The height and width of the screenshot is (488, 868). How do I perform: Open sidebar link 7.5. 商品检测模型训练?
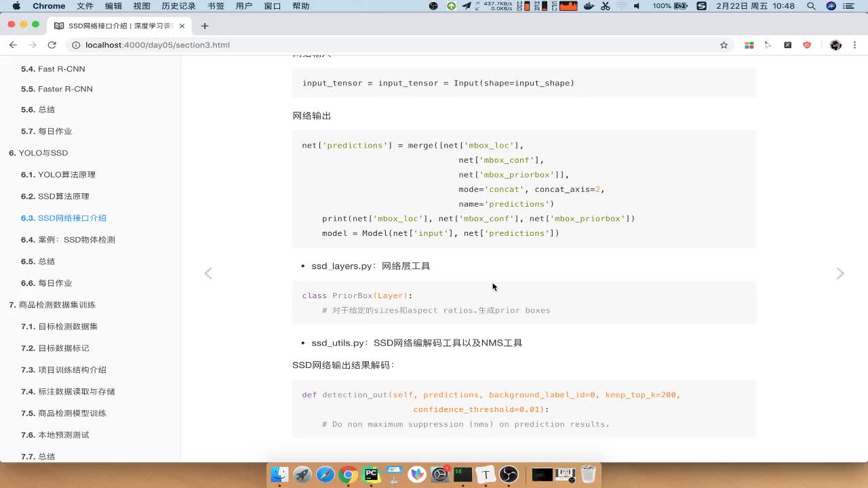(64, 413)
